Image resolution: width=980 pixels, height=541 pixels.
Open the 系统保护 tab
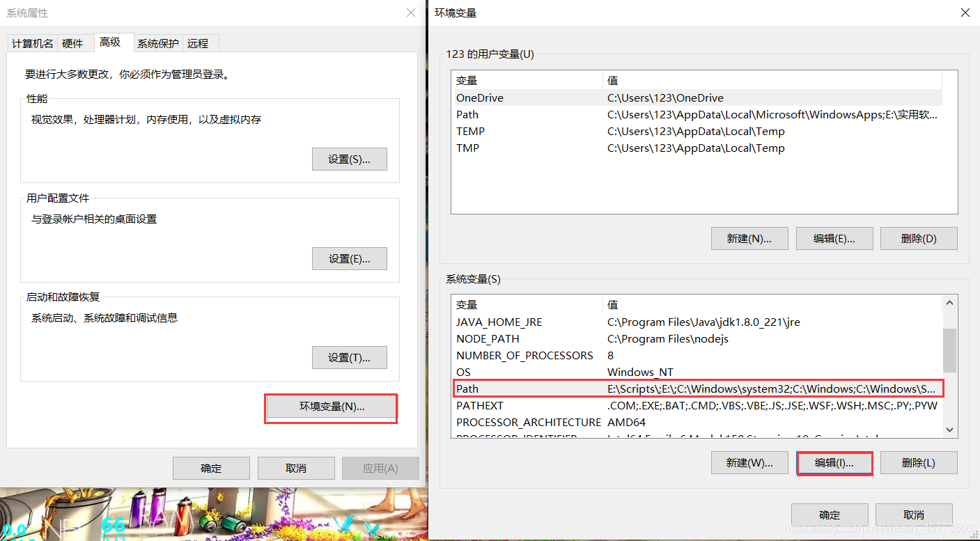(158, 43)
